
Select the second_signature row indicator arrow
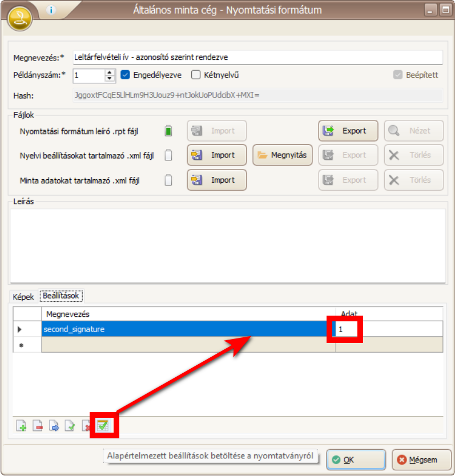point(21,329)
